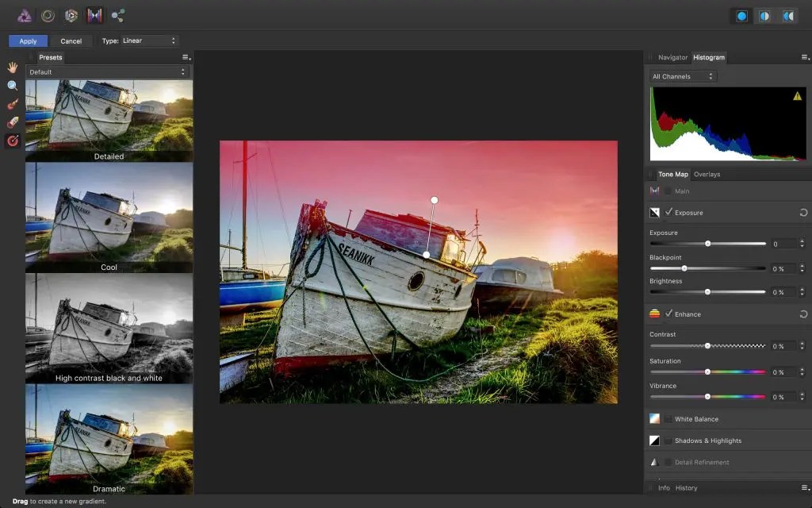Click the Exposure value stepper
812x508 pixels.
[x=802, y=244]
